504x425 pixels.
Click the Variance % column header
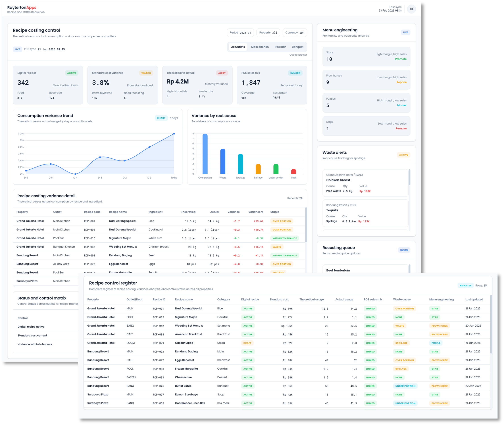click(255, 212)
